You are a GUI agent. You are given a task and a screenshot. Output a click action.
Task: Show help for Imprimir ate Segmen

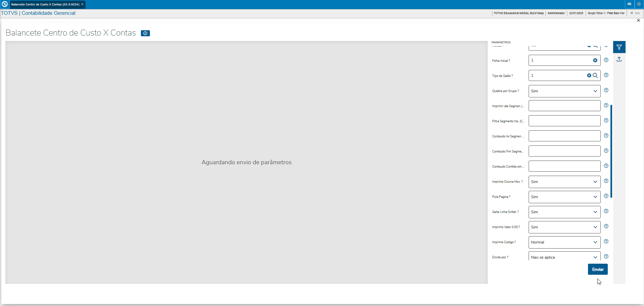pyautogui.click(x=606, y=105)
